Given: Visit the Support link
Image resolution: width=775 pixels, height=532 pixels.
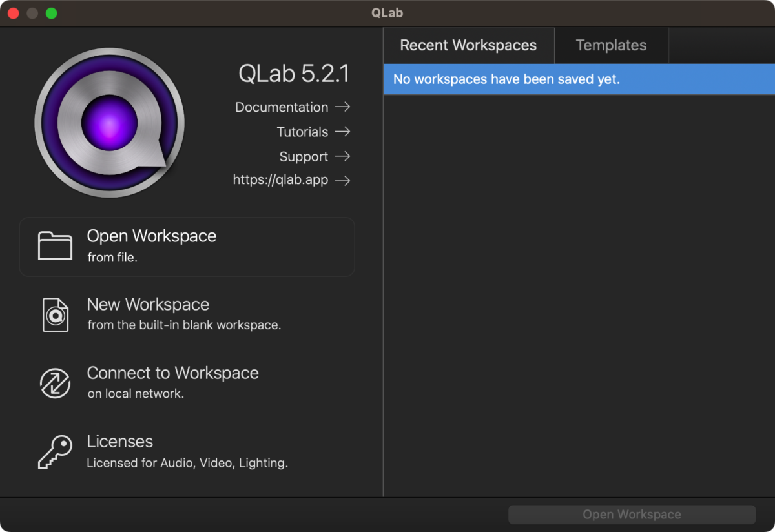Looking at the screenshot, I should point(304,157).
